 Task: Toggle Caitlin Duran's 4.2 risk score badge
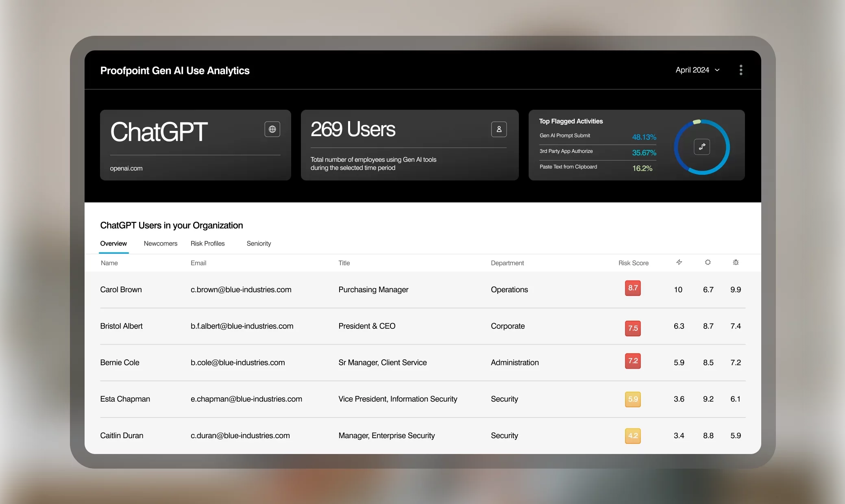(633, 436)
